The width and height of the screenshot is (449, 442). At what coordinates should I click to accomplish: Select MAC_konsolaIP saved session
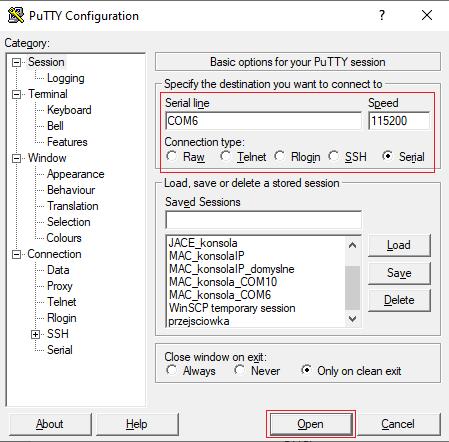[x=207, y=256]
